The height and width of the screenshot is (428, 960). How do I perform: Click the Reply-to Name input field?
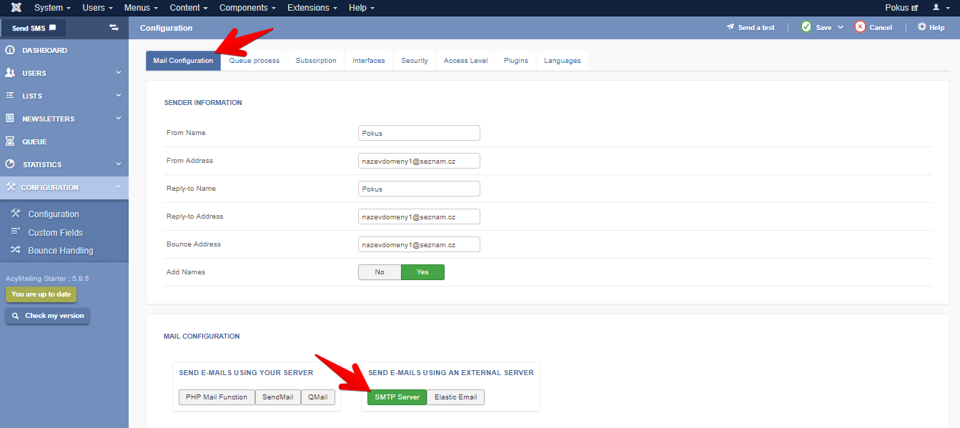click(419, 189)
